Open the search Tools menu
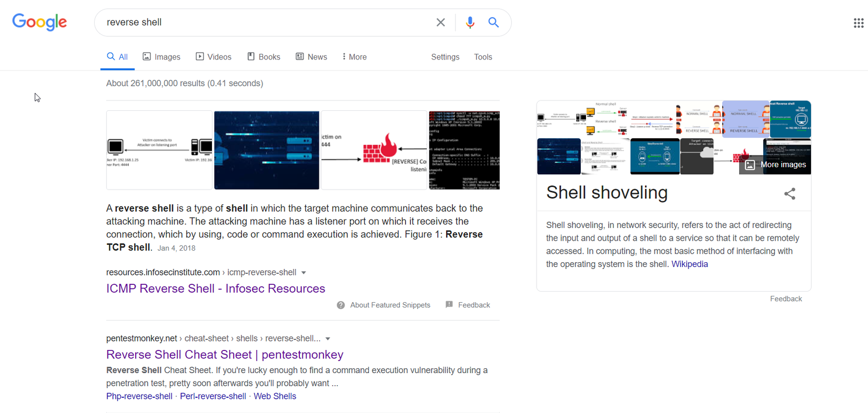The height and width of the screenshot is (413, 868). [x=483, y=57]
